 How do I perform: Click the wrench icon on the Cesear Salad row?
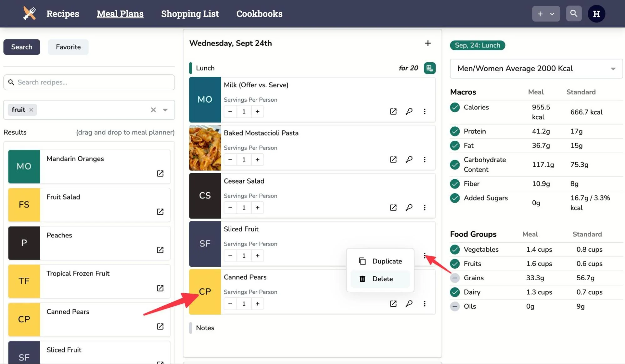409,208
